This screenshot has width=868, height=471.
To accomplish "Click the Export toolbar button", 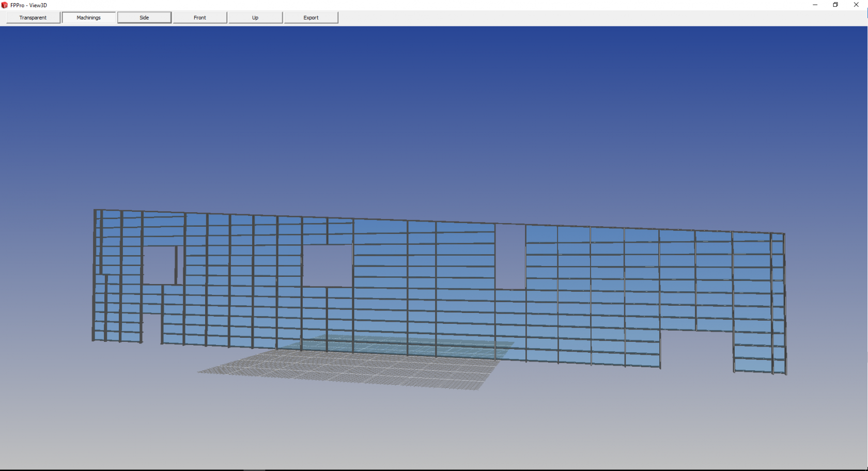I will 311,17.
